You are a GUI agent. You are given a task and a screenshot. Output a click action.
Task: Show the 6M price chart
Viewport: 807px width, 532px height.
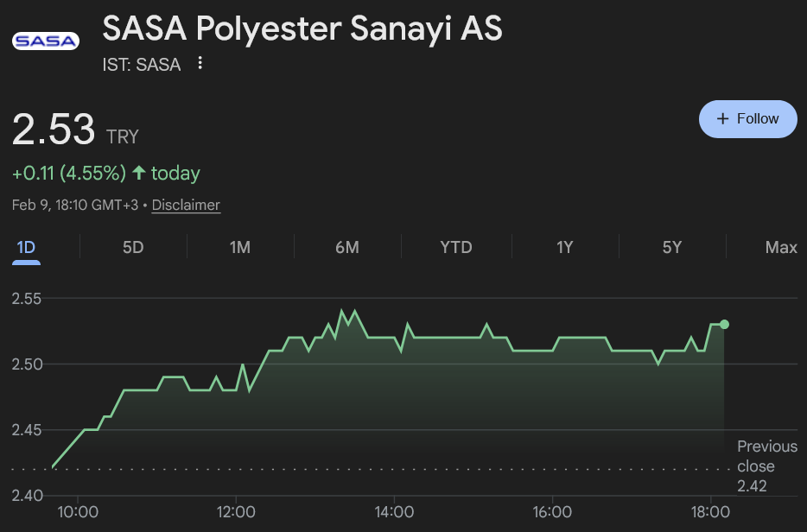(x=346, y=248)
